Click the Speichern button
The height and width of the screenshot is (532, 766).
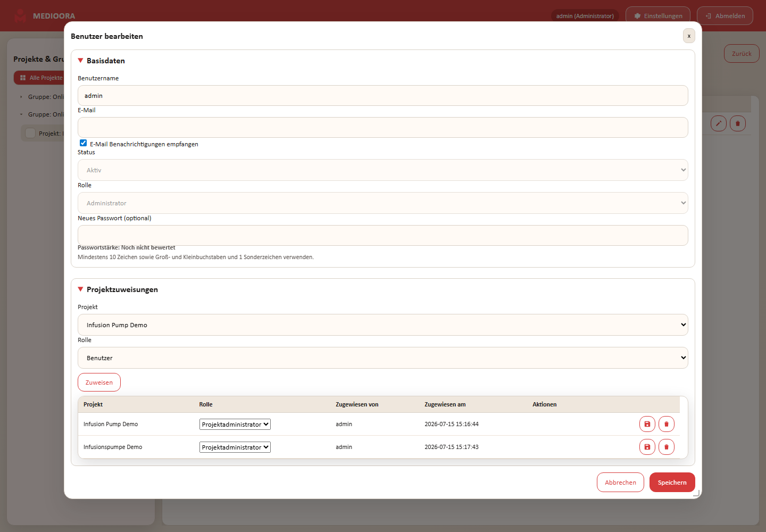point(672,483)
